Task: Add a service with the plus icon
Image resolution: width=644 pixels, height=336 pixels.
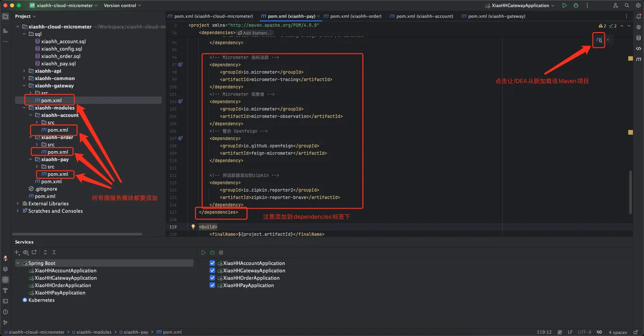Action: click(17, 252)
